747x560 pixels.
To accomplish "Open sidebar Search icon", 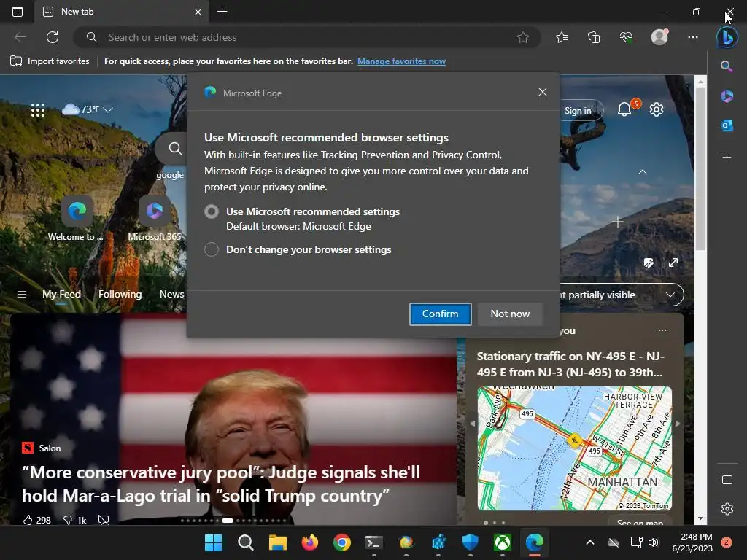I will point(727,66).
